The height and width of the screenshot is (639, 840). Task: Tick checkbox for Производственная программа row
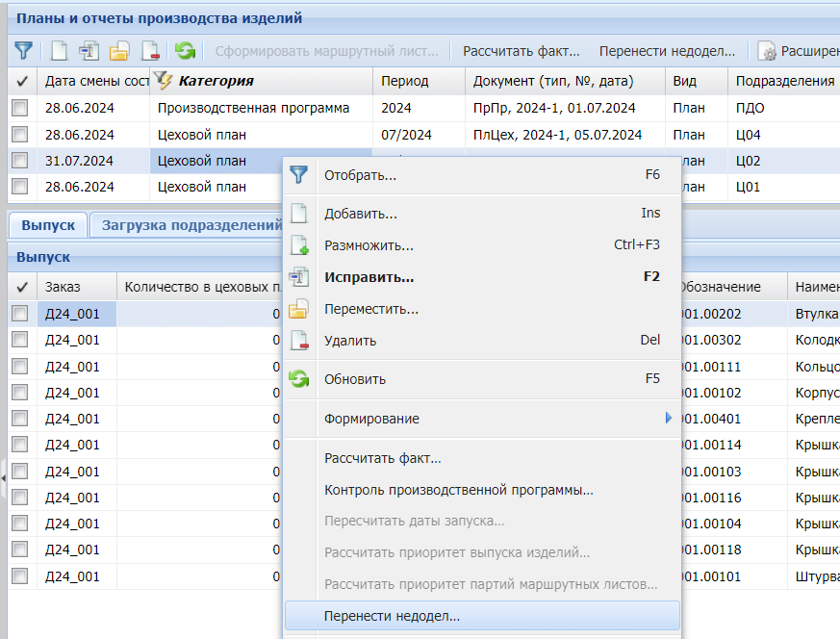tap(19, 109)
